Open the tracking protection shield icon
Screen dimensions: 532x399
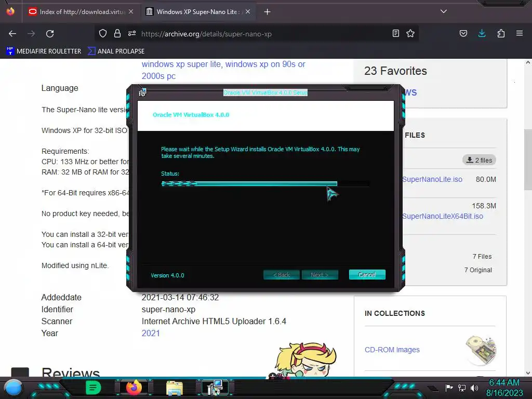point(103,33)
